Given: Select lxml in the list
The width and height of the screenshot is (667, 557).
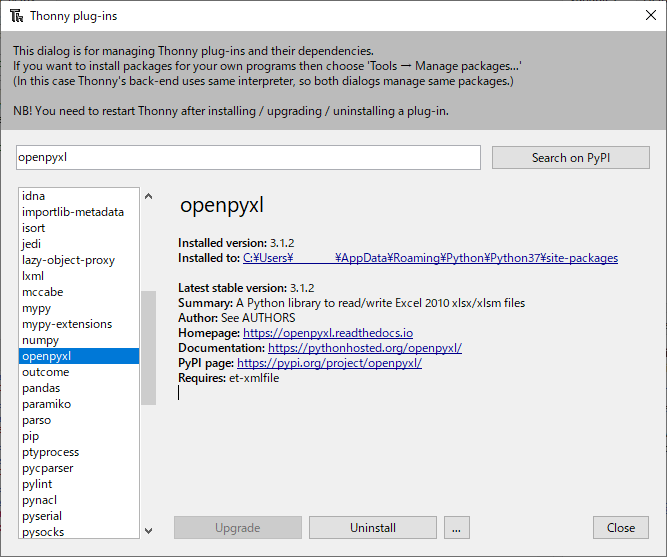Looking at the screenshot, I should 33,276.
